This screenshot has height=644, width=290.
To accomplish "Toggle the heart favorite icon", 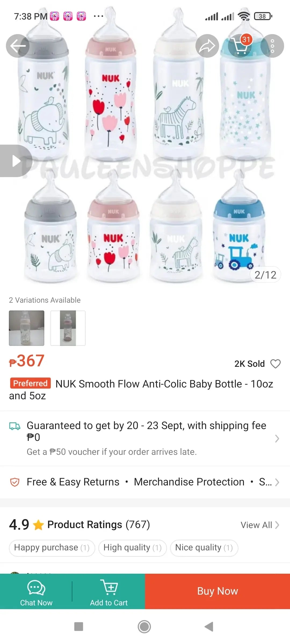I will coord(275,364).
